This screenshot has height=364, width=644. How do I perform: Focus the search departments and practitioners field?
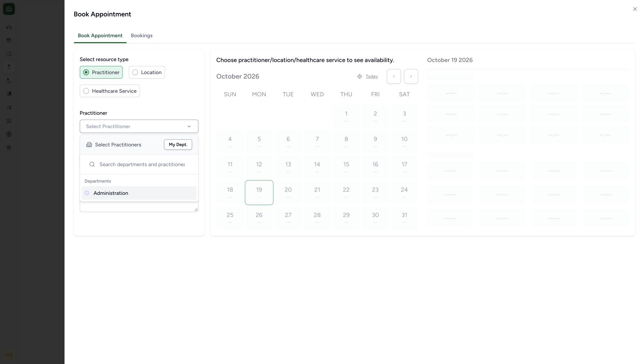point(142,164)
